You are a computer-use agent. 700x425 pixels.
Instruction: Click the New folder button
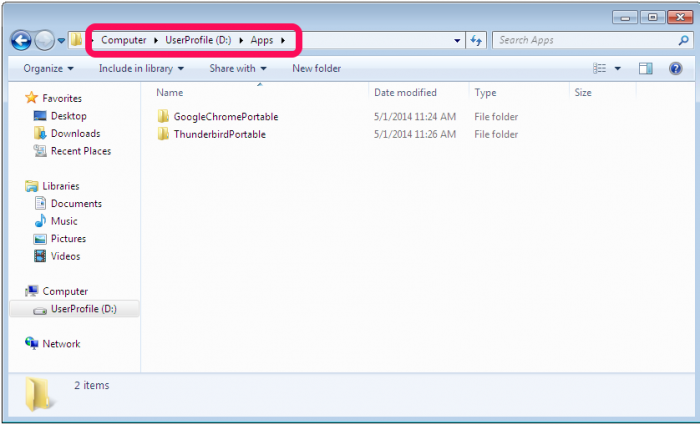317,68
